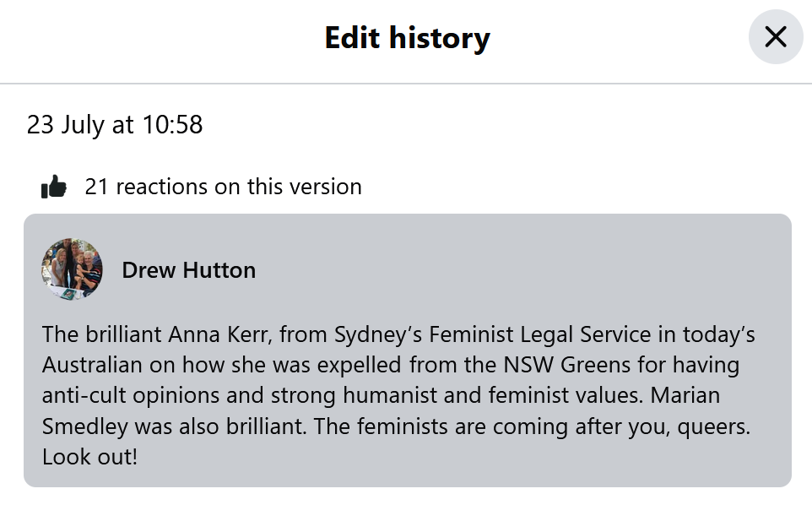Click the word Australian in the post
The width and height of the screenshot is (812, 505).
click(92, 365)
